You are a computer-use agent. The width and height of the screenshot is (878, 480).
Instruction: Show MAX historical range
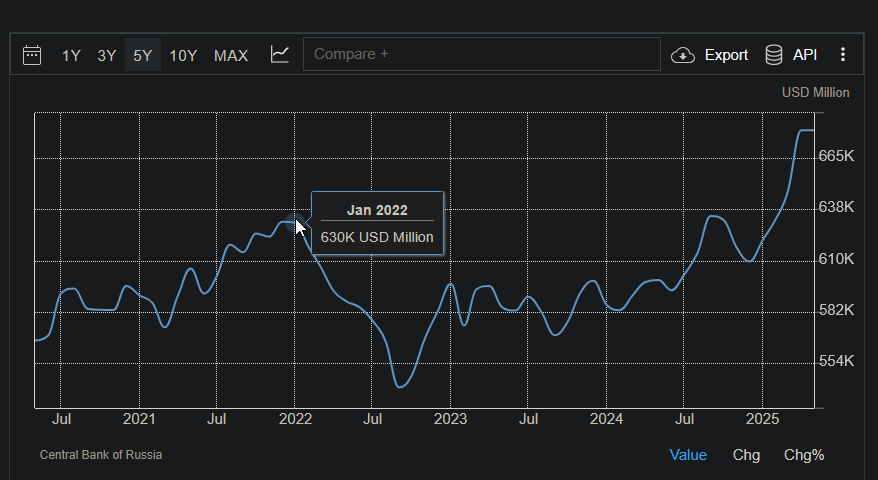[231, 55]
